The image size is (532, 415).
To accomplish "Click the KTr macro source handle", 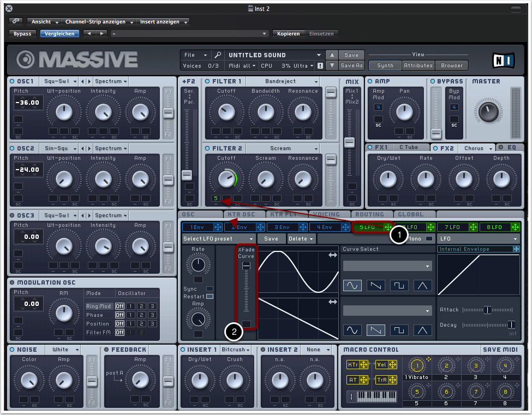I will pyautogui.click(x=364, y=365).
